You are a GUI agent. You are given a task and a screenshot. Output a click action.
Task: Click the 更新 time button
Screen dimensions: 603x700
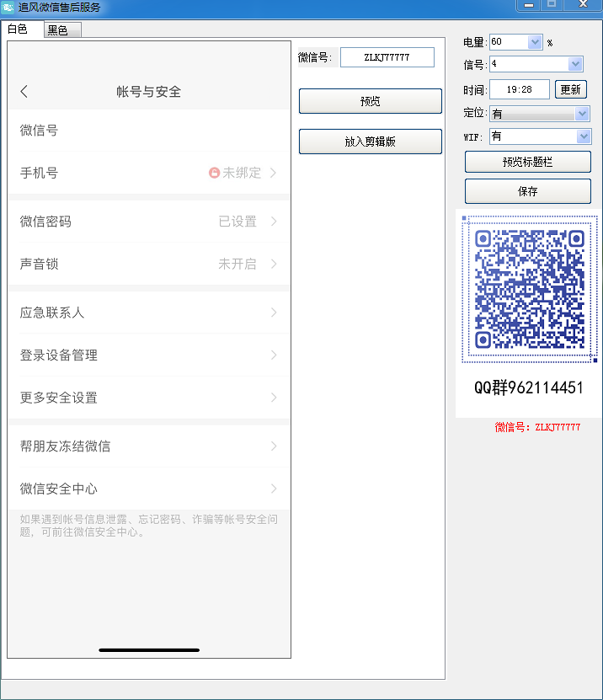(570, 90)
